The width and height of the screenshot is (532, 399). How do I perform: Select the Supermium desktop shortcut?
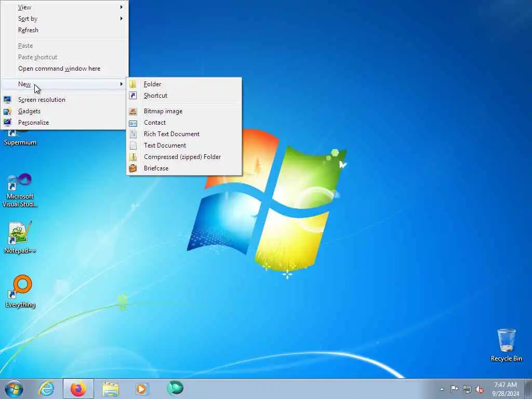(x=20, y=138)
